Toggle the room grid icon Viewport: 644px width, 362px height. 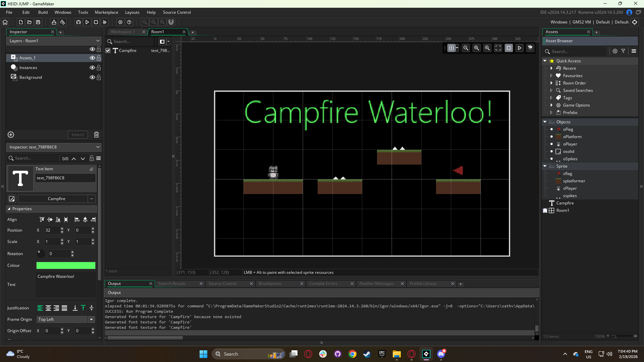[451, 48]
